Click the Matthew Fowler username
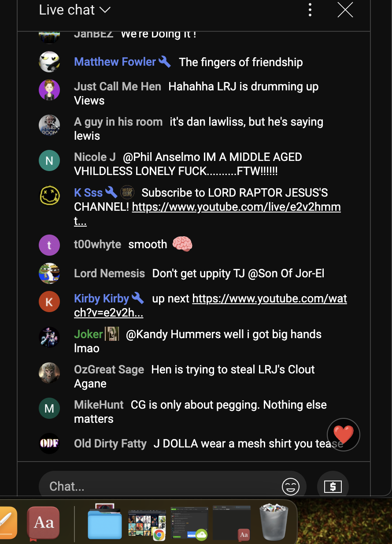392x544 pixels. click(x=115, y=62)
